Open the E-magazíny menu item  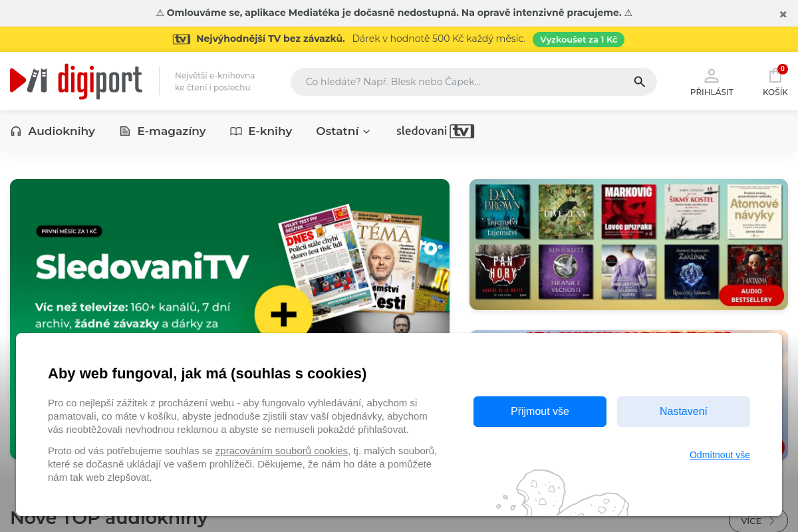(163, 131)
